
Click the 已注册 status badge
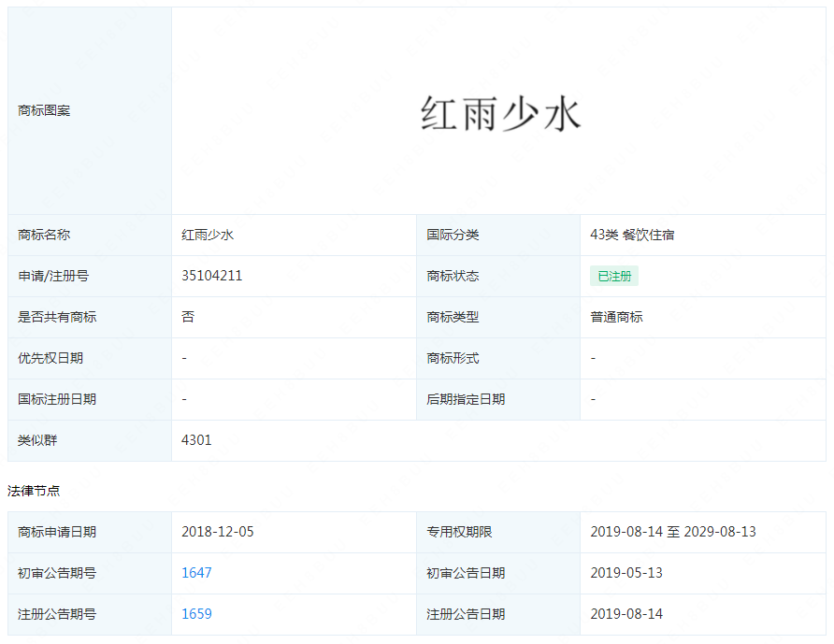tap(613, 276)
